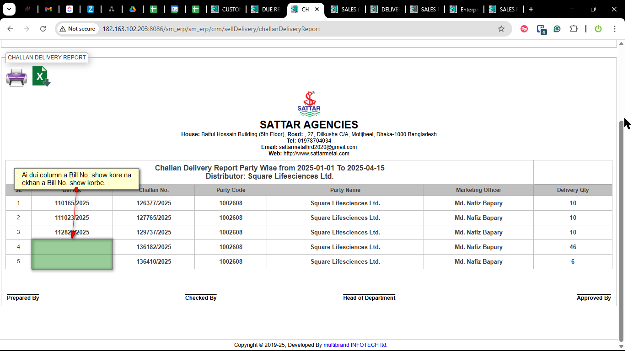Click the Not secure site info chip
The image size is (644, 351).
click(77, 29)
